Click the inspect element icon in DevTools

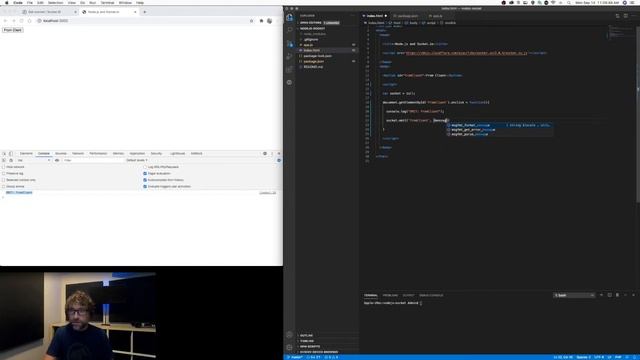pos(4,153)
